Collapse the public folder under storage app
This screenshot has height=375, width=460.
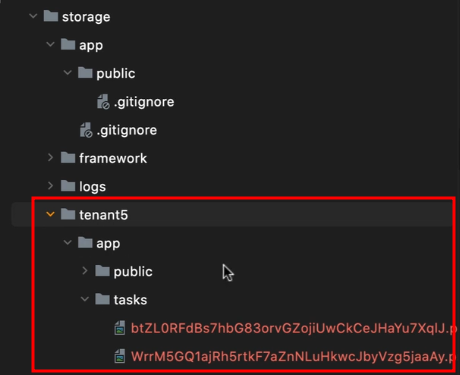tap(68, 72)
